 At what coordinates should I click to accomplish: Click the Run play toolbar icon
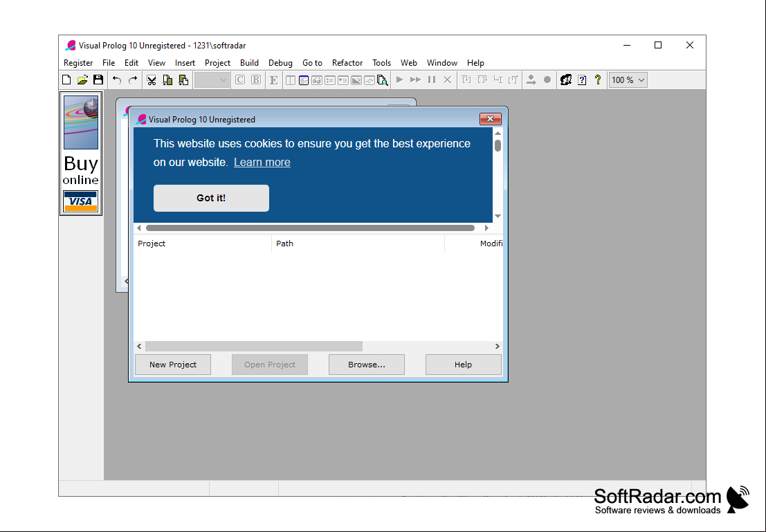point(400,80)
